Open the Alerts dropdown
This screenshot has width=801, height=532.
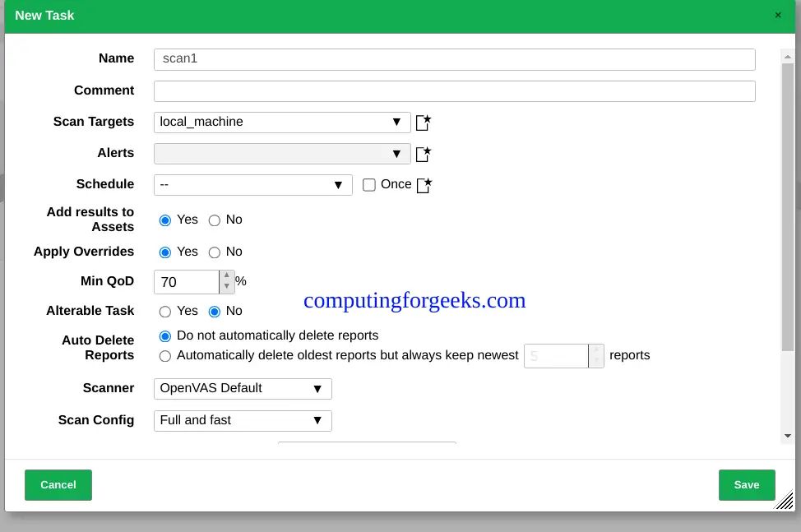pos(282,154)
